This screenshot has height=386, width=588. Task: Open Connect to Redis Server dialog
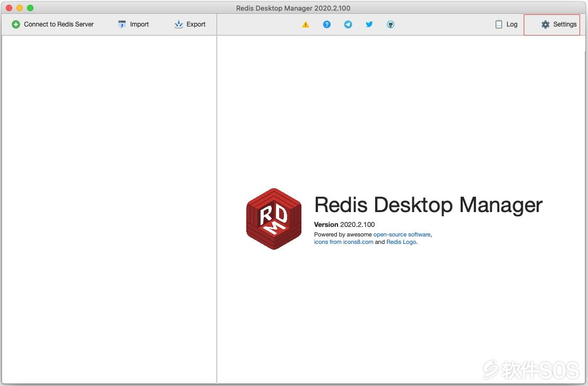pos(53,24)
